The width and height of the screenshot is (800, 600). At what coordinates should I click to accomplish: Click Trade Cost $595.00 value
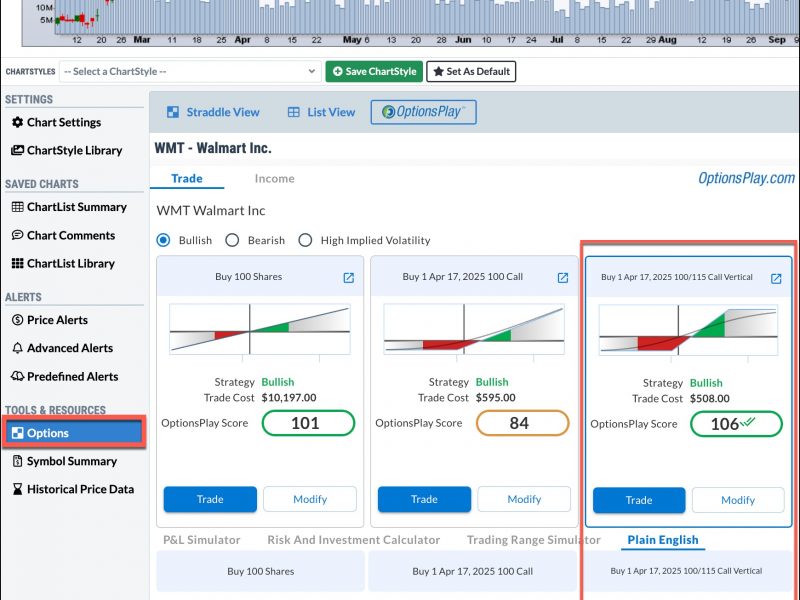pyautogui.click(x=495, y=397)
